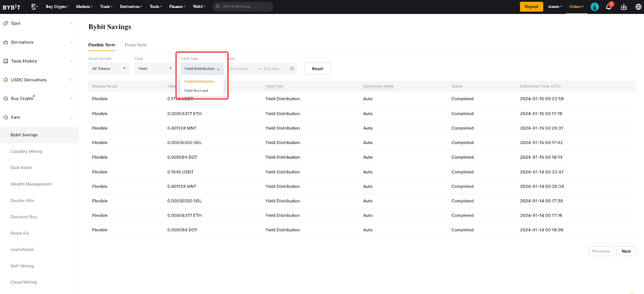This screenshot has width=644, height=294.
Task: Expand the Buy Crypto sidebar section
Action: pos(72,98)
